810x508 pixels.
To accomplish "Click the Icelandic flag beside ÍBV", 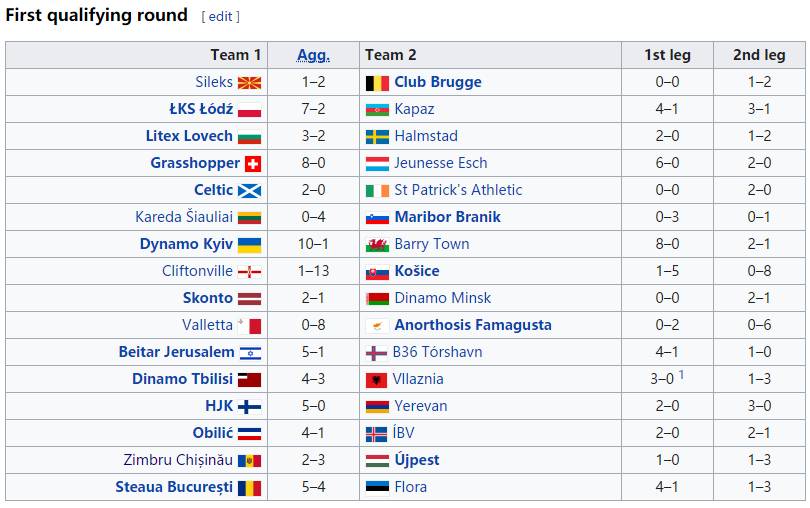I will (377, 434).
